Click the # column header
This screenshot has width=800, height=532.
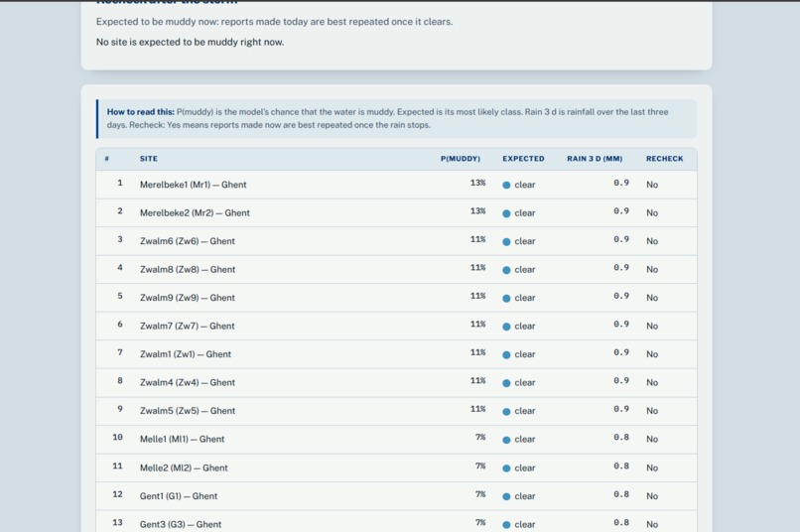[106, 159]
